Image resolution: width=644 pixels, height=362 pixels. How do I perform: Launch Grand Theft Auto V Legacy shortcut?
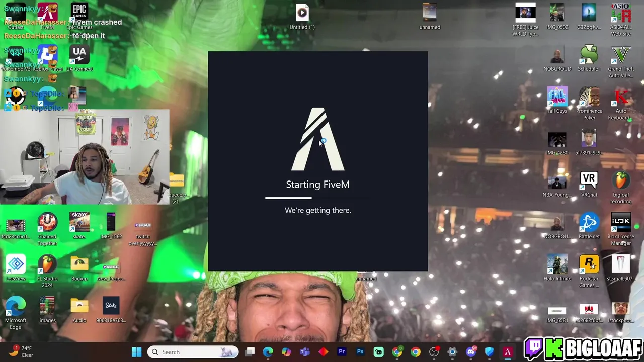point(621,62)
